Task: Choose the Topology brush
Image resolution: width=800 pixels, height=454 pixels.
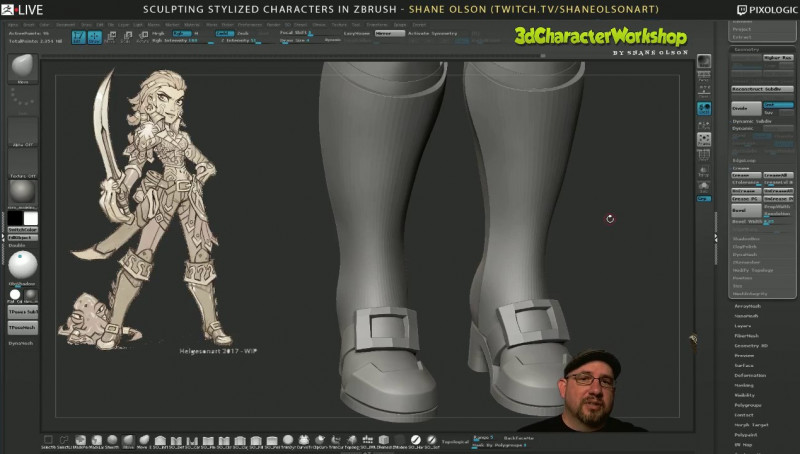Action: [352, 440]
